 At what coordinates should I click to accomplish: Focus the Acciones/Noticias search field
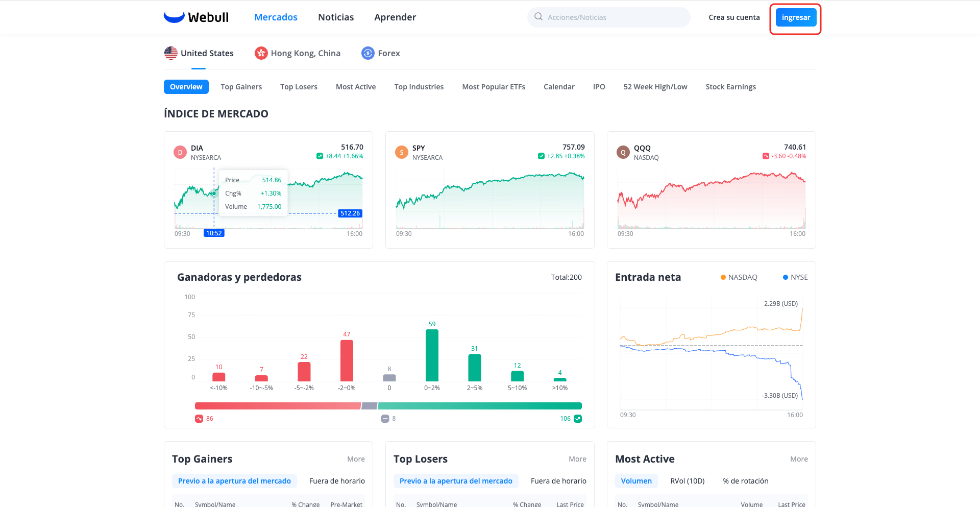click(609, 17)
